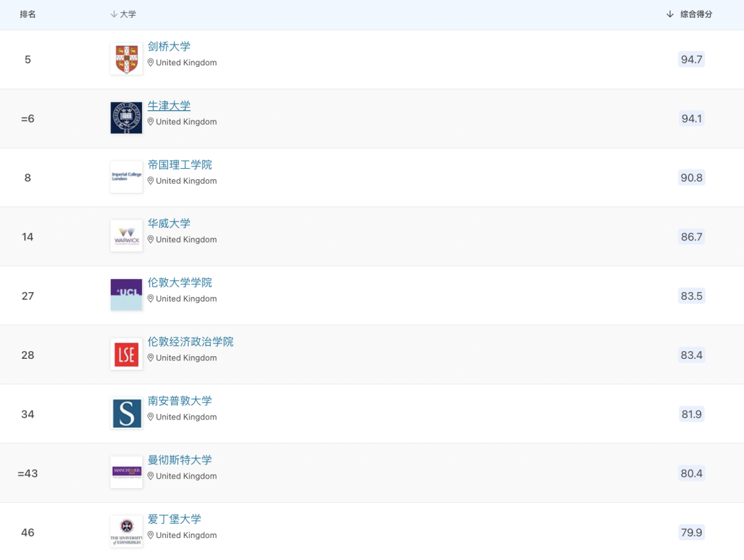Click rank number 46
Screen dimensions: 744x560
point(28,532)
